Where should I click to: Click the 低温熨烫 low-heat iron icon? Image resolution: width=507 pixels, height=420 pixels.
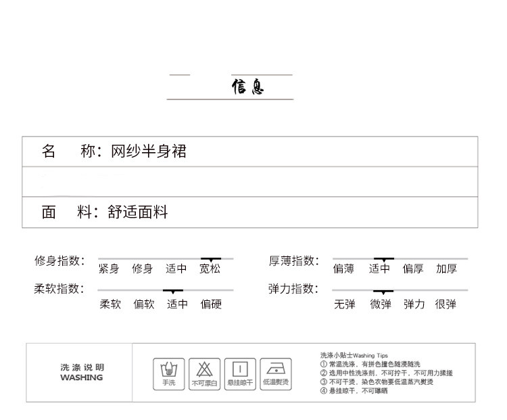point(276,373)
